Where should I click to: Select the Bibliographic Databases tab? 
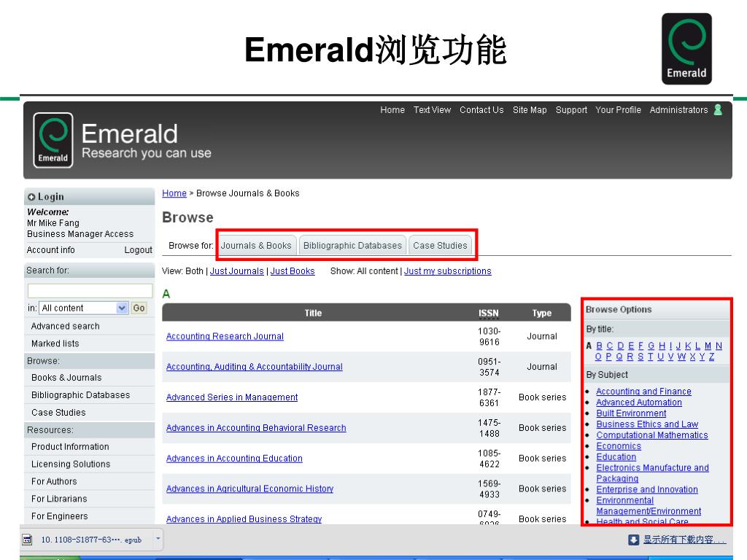pyautogui.click(x=352, y=245)
